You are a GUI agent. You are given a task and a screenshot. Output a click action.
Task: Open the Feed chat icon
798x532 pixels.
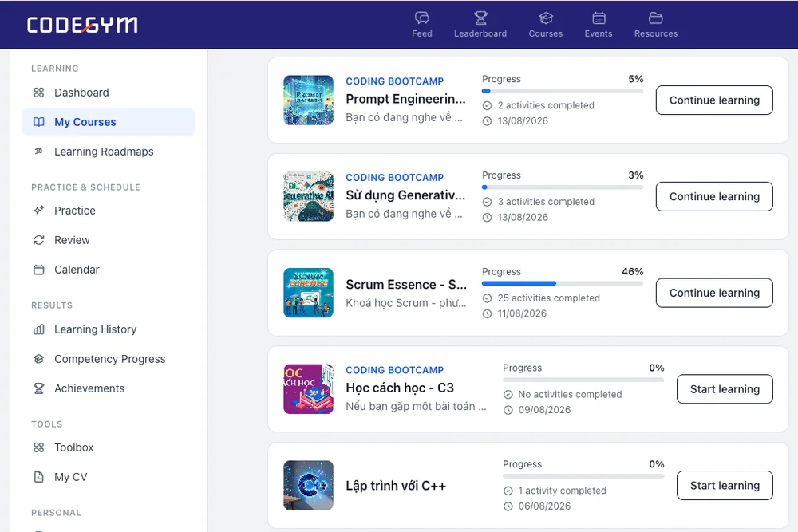click(x=421, y=18)
